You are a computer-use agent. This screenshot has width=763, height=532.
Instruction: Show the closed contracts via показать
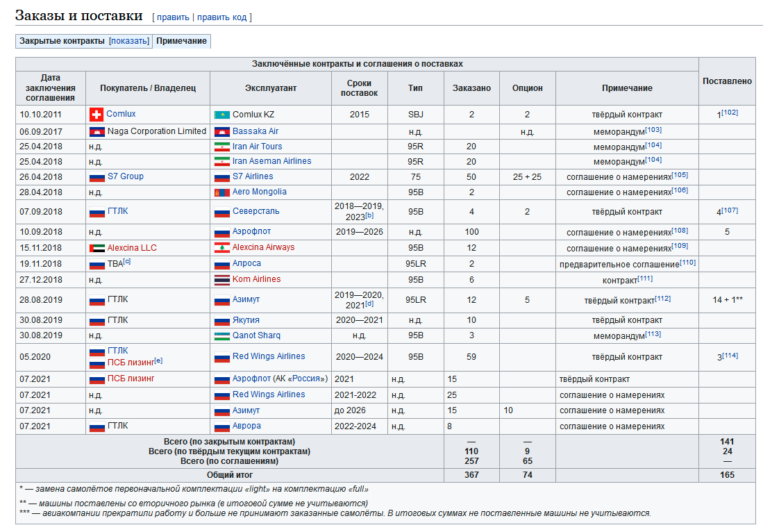coord(129,41)
